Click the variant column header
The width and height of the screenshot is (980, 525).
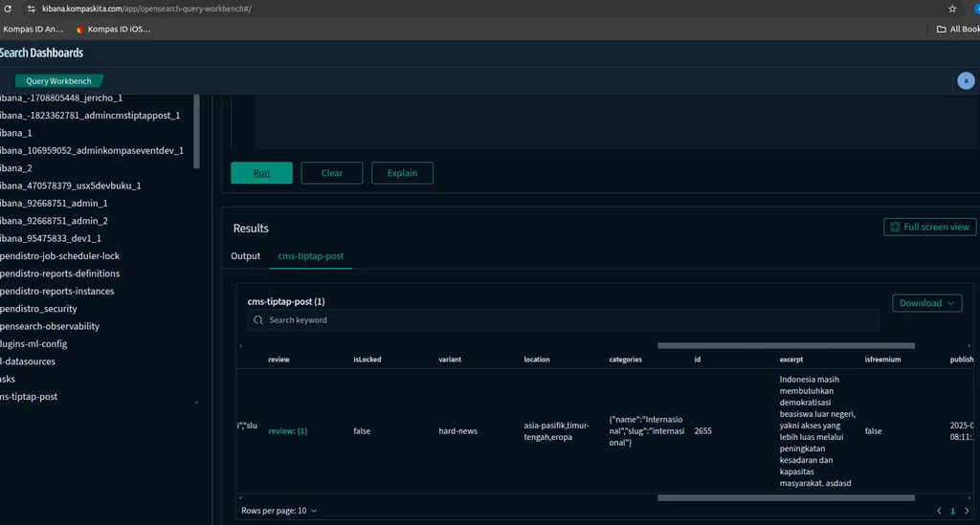pos(450,360)
